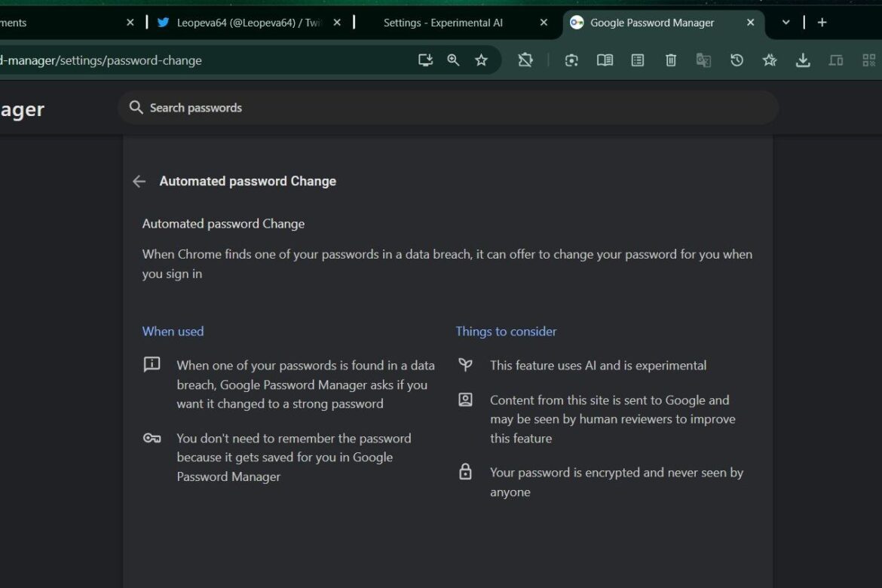Open the tab search dropdown arrow
Screen dimensions: 882x588
coord(786,23)
